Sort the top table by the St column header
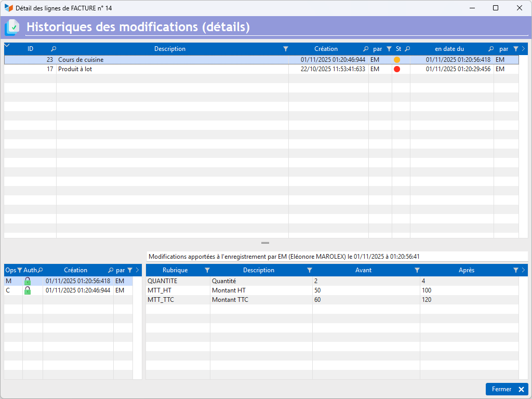The image size is (532, 399). [x=398, y=49]
